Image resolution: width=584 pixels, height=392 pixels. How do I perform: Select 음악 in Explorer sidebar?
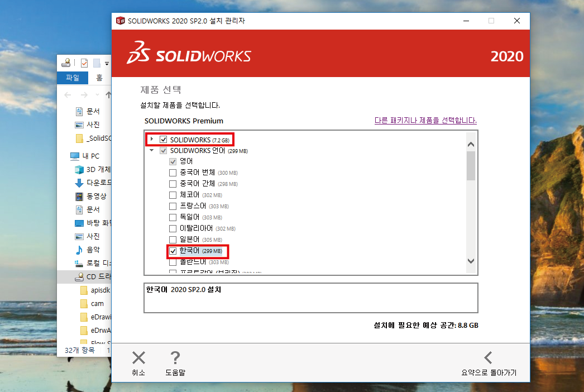88,250
